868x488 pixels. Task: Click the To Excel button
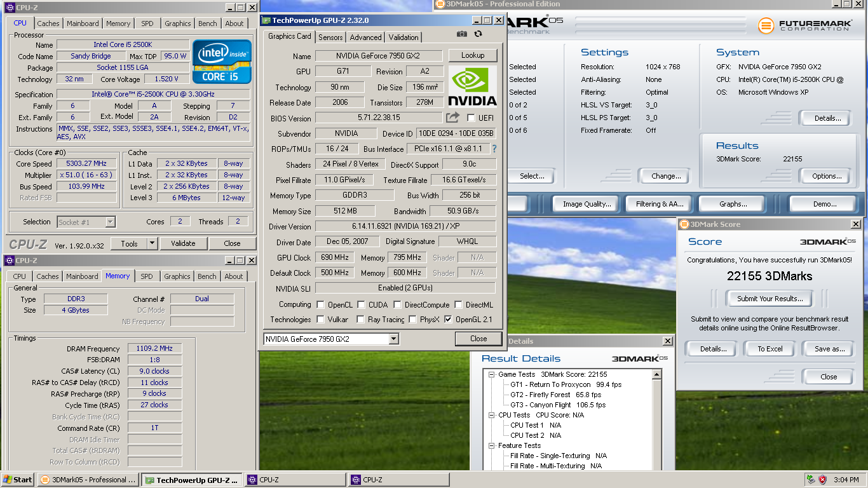770,349
